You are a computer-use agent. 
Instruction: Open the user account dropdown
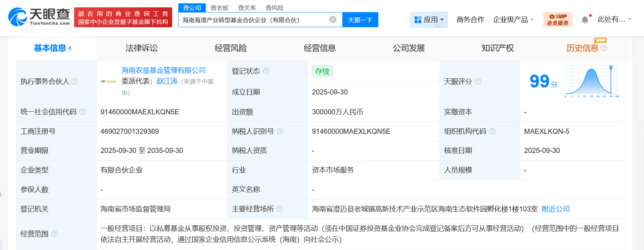tap(614, 19)
